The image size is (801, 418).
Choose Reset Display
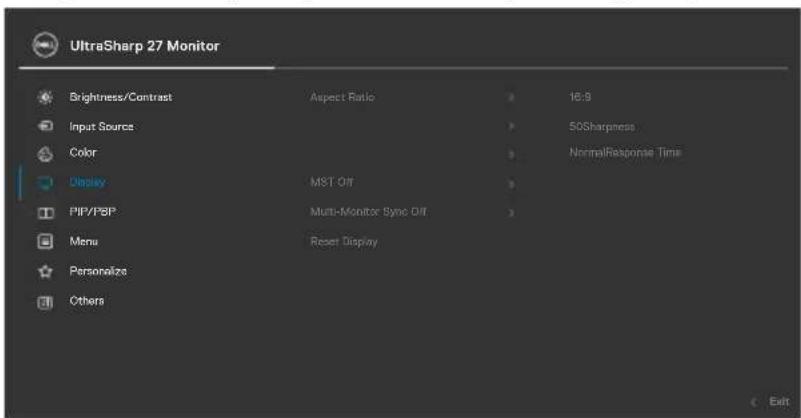click(344, 242)
